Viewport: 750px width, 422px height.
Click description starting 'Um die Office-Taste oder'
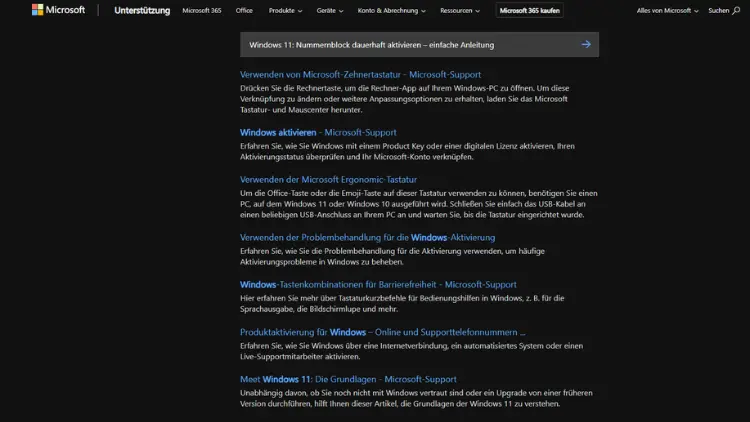(x=419, y=204)
